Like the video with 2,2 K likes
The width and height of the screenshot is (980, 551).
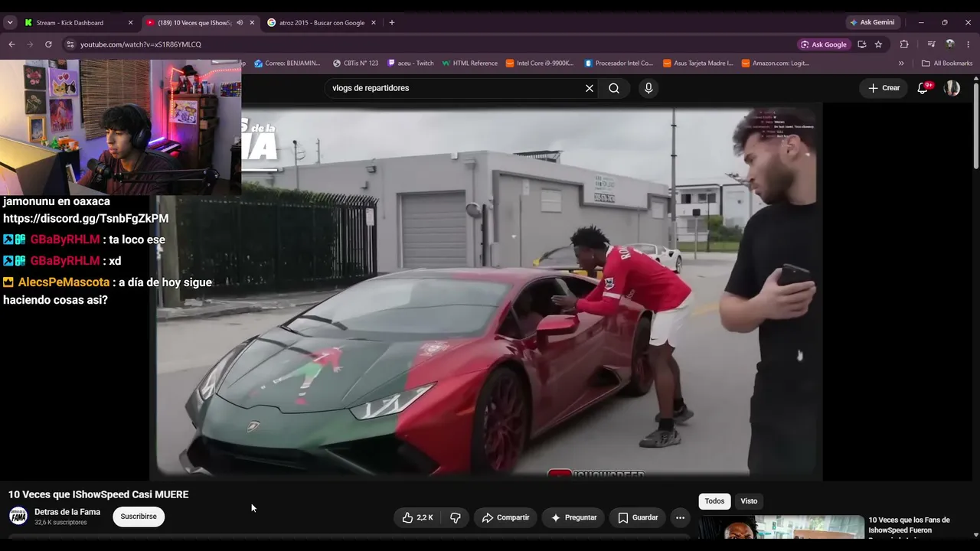tap(418, 517)
